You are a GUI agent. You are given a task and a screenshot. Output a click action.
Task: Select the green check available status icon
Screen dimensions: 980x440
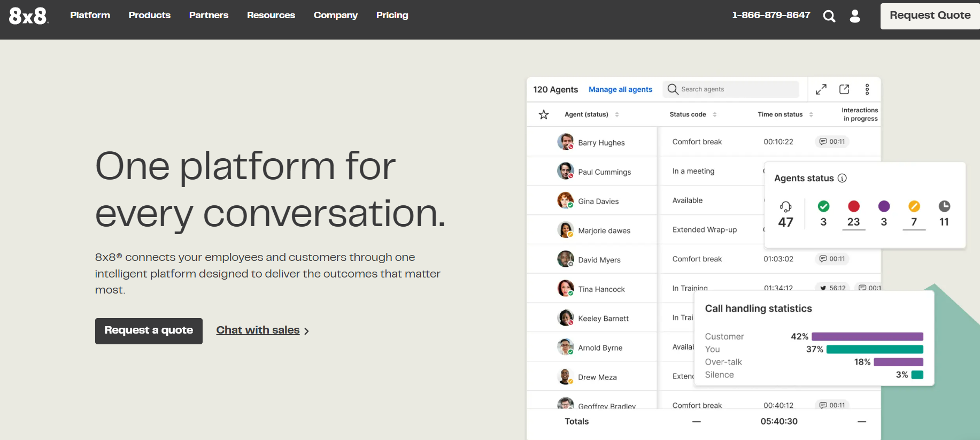click(x=824, y=206)
